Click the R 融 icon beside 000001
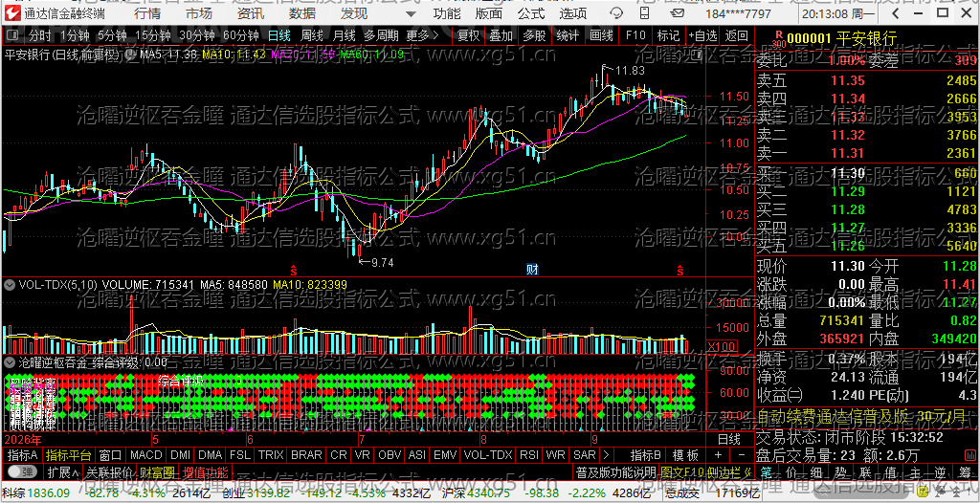This screenshot has height=503, width=980. pos(779,40)
